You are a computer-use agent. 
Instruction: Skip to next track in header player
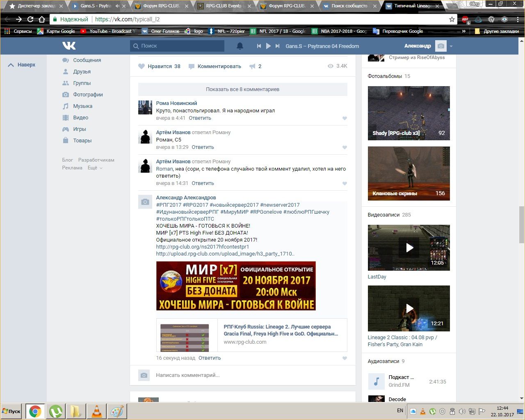point(278,46)
